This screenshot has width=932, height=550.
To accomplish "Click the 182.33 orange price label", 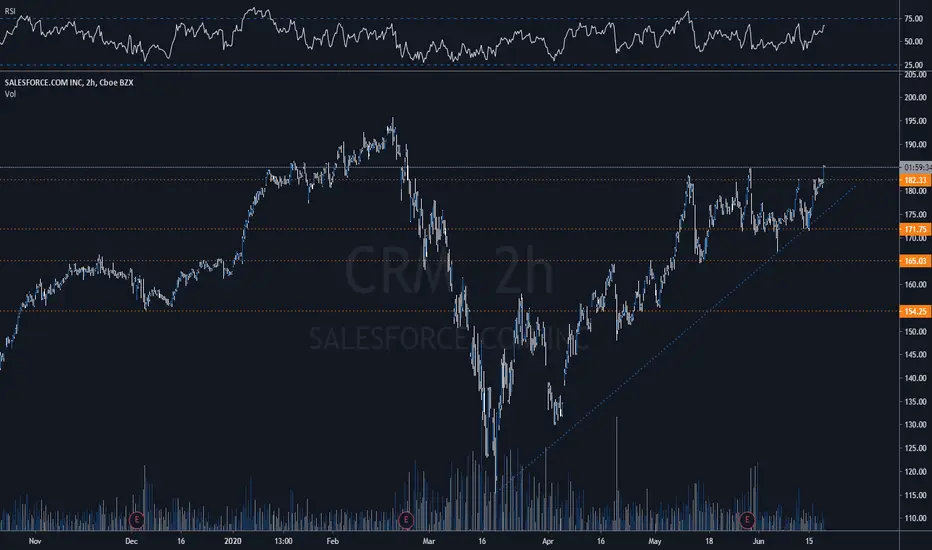I will click(915, 180).
